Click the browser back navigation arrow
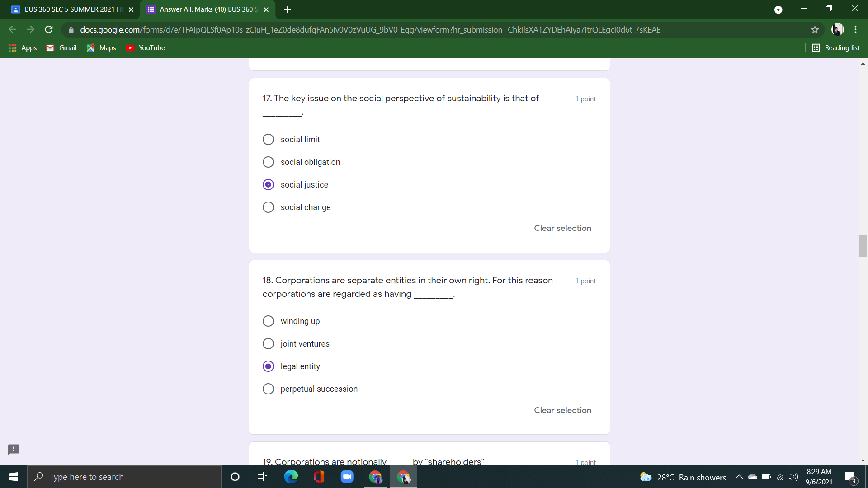Screen dimensions: 868x488 click(12, 29)
